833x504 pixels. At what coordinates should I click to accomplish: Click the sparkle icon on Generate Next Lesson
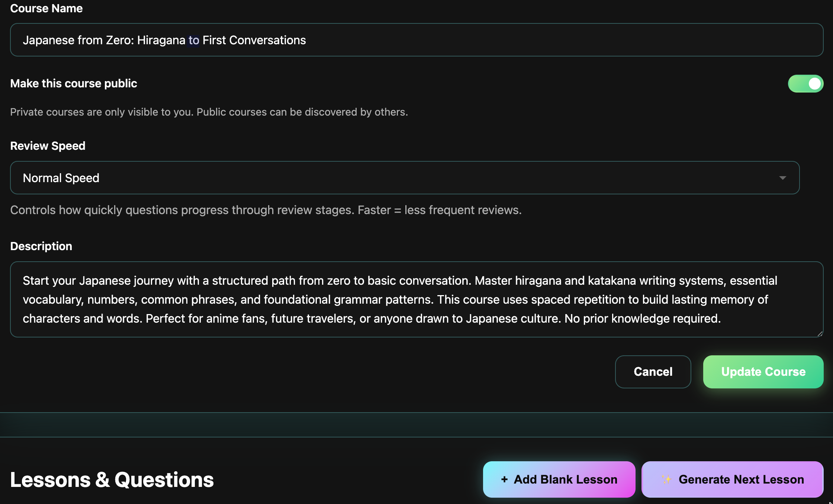pyautogui.click(x=666, y=479)
